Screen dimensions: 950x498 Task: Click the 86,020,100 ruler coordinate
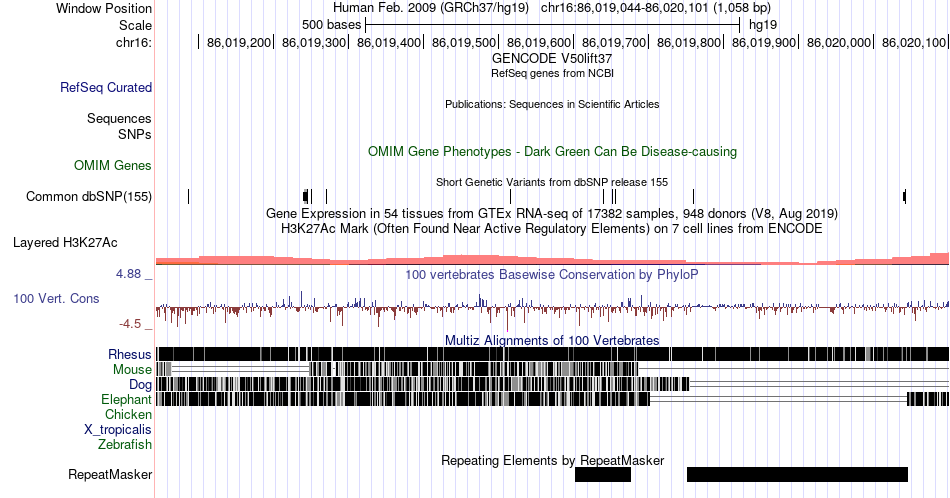(x=914, y=42)
